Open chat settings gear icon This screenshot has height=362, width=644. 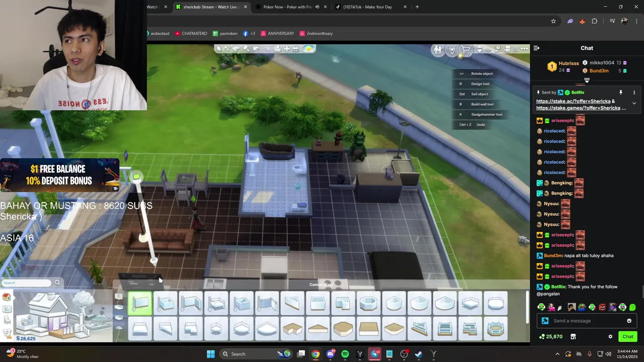click(610, 337)
